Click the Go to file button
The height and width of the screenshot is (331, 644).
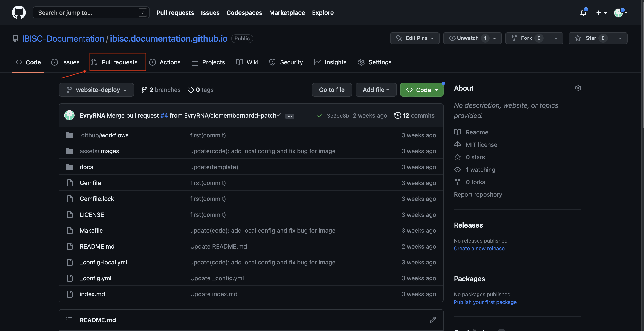[331, 90]
